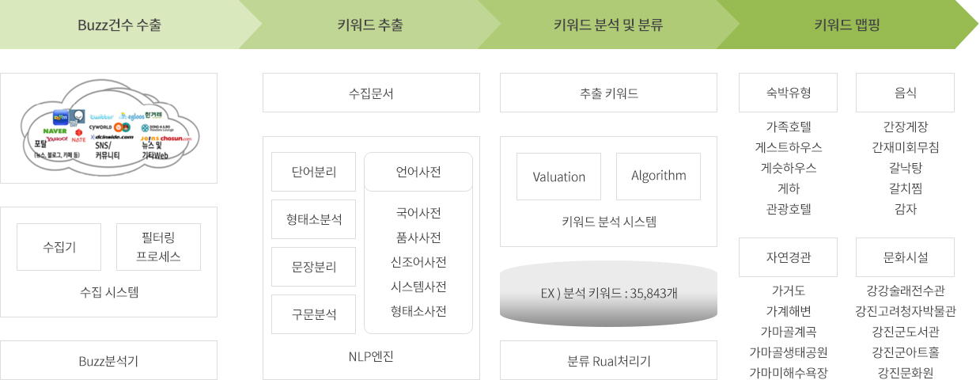Choose the 수집문서 box
This screenshot has height=380, width=980.
click(371, 93)
